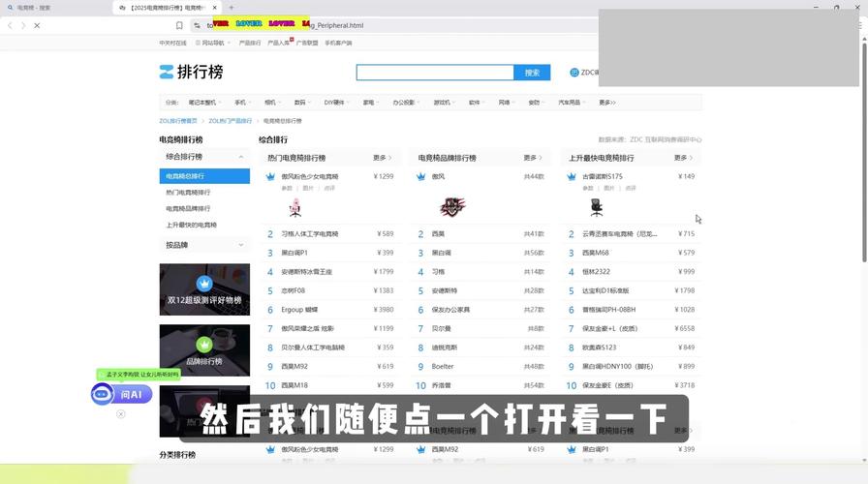Open 产品入库 in top bar
868x484 pixels.
tap(278, 43)
